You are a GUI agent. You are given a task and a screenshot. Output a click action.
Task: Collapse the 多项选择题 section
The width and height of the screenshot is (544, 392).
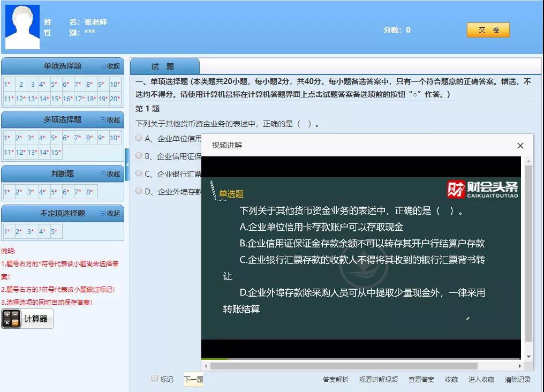110,119
